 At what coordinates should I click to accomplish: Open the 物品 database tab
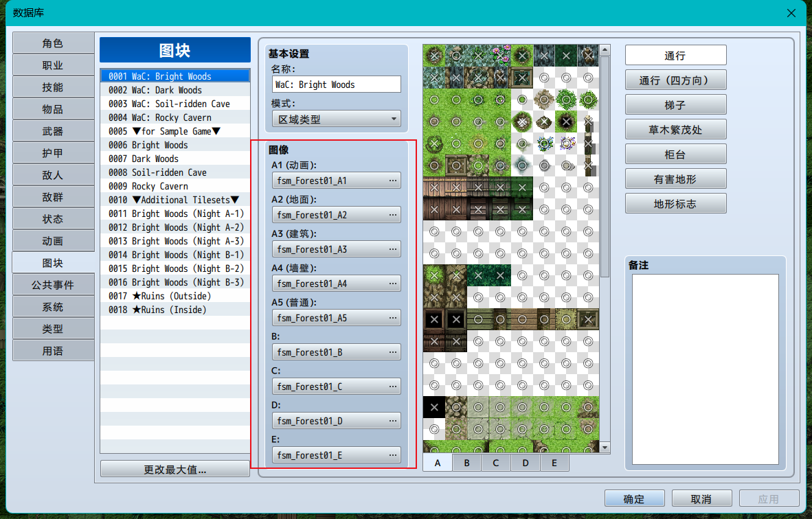point(53,109)
